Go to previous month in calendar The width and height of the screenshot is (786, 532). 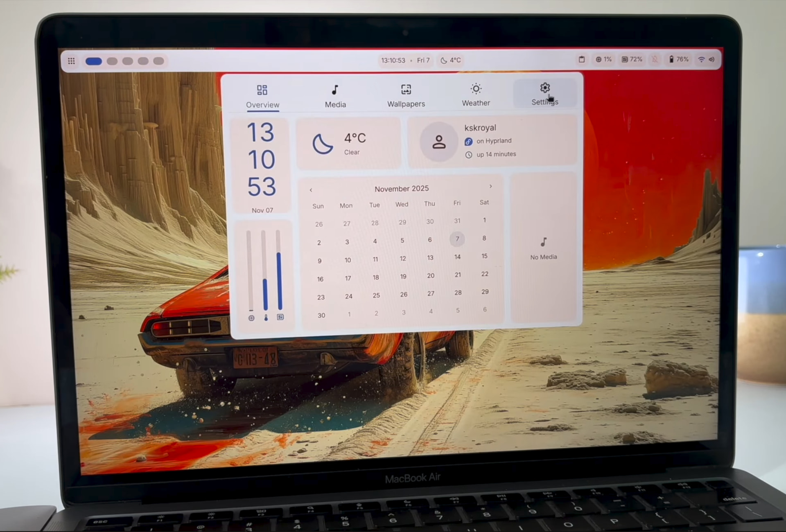click(x=311, y=190)
